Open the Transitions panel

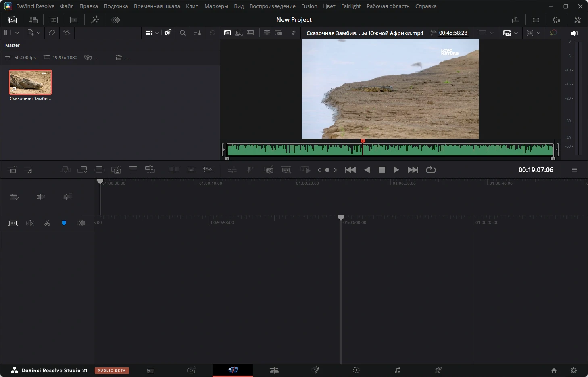tap(54, 20)
